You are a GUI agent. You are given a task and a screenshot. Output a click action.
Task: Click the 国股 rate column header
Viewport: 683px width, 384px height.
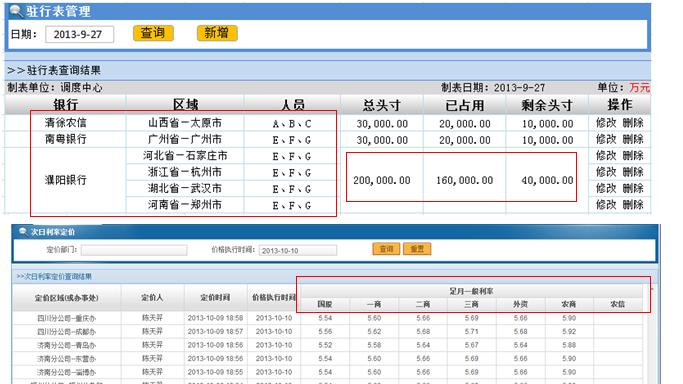(325, 304)
